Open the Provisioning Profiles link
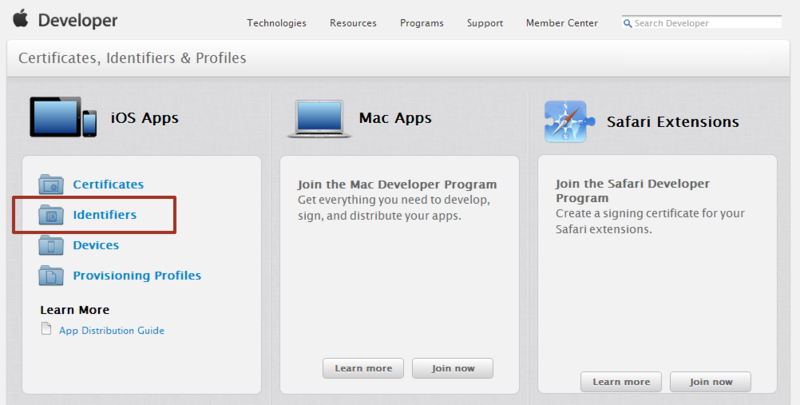Screen dimensions: 800x405 [137, 275]
